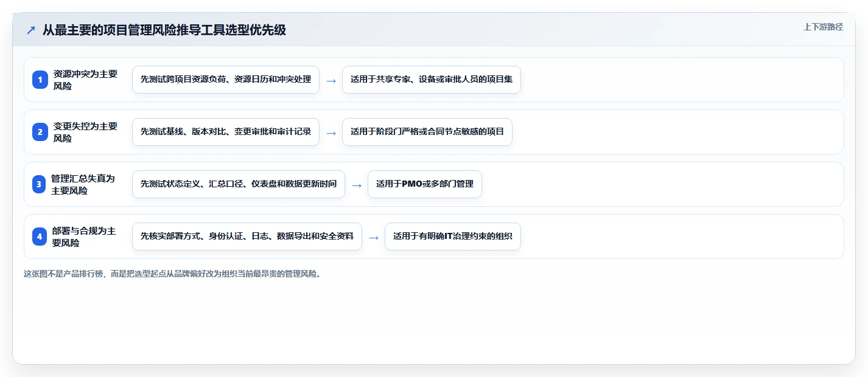The image size is (868, 377).
Task: Click the heading 从最主要的项目管理风险推导工具选型优先级
Action: pos(164,30)
